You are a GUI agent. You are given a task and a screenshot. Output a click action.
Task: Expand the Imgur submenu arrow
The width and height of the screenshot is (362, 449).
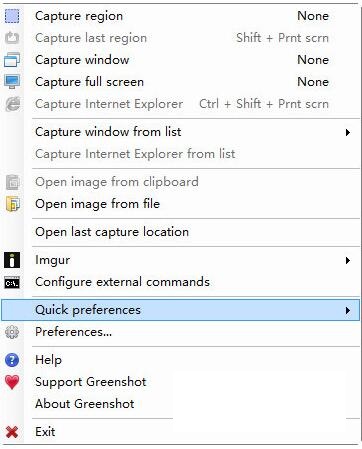[348, 260]
